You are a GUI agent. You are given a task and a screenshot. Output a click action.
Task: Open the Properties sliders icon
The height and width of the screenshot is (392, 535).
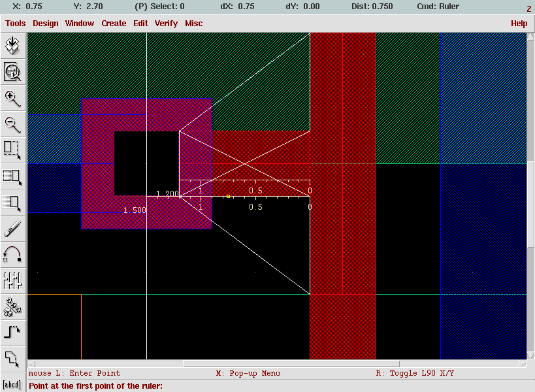[13, 281]
